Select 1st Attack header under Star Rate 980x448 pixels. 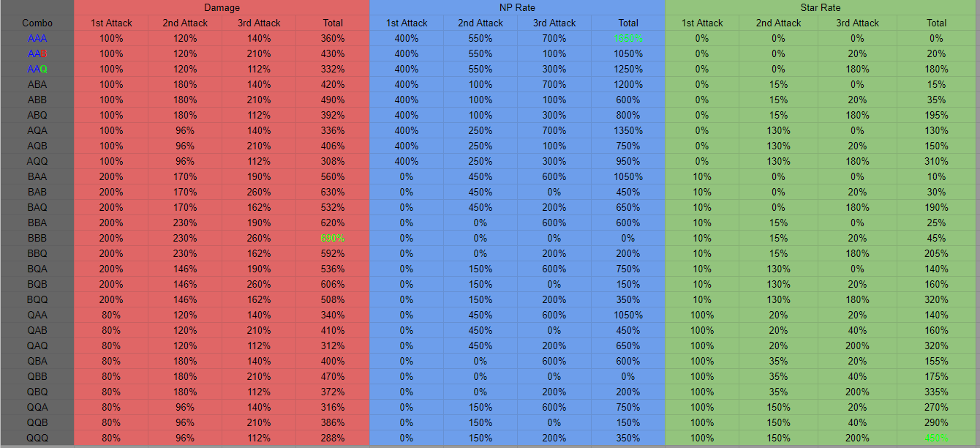pos(702,23)
